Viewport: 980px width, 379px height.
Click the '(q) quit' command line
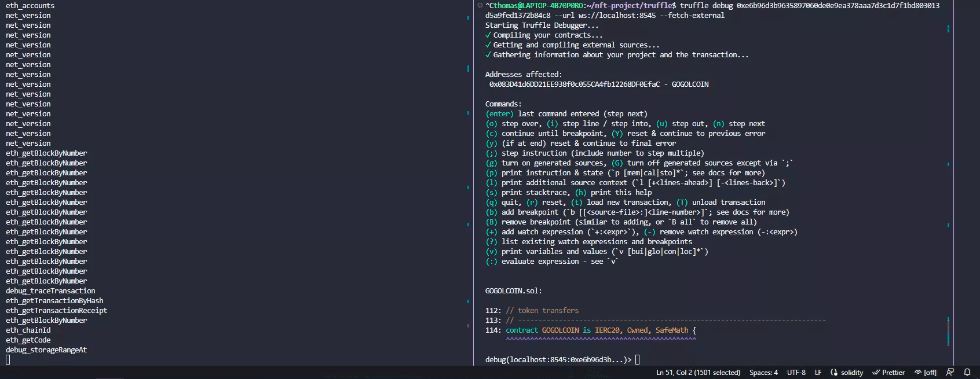626,203
